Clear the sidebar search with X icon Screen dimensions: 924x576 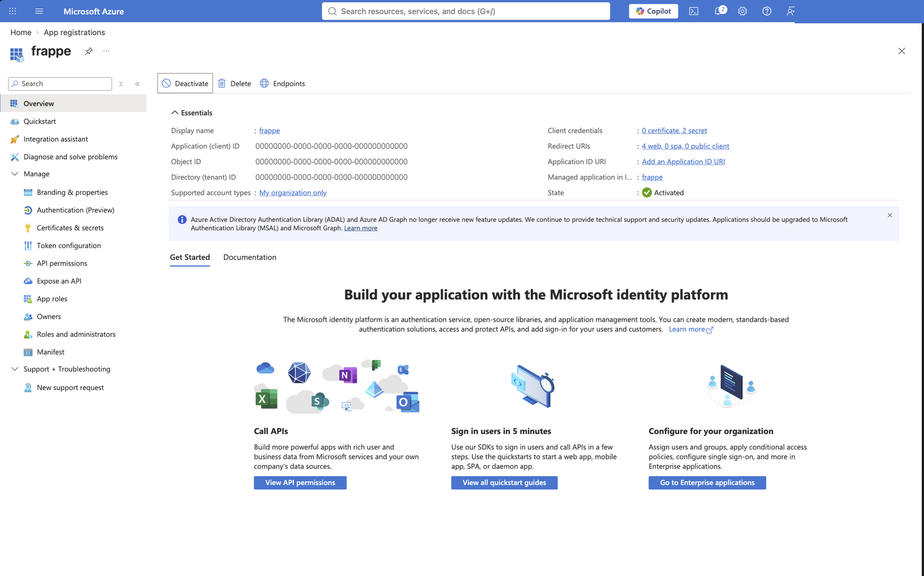click(x=121, y=84)
